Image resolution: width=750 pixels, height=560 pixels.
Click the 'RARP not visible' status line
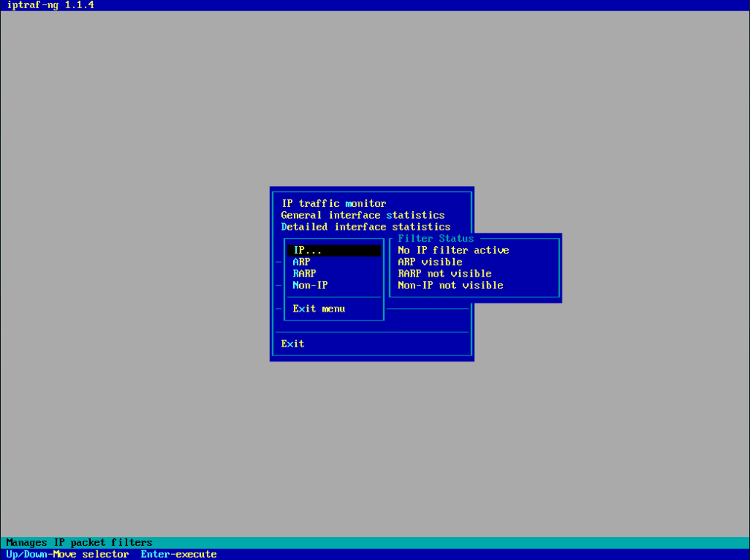(444, 274)
